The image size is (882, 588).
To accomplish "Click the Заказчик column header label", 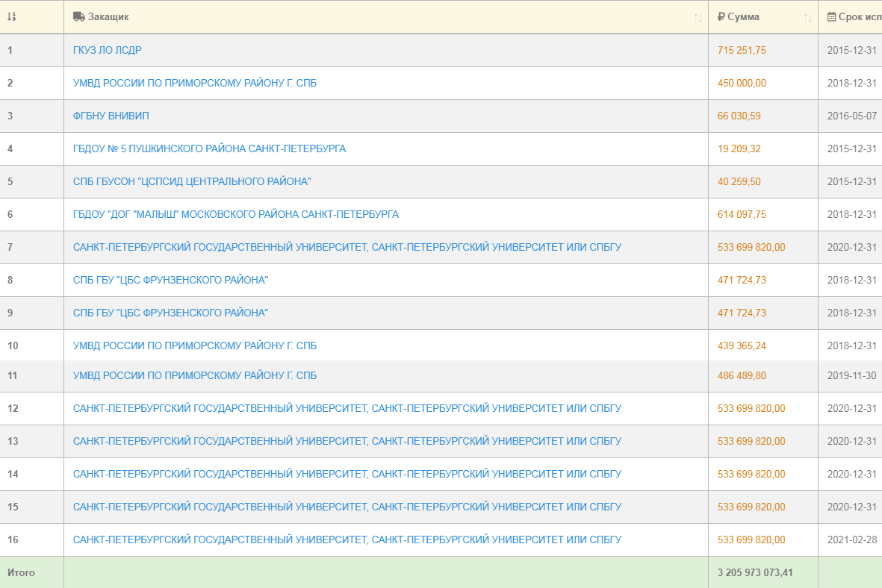I will click(x=108, y=17).
